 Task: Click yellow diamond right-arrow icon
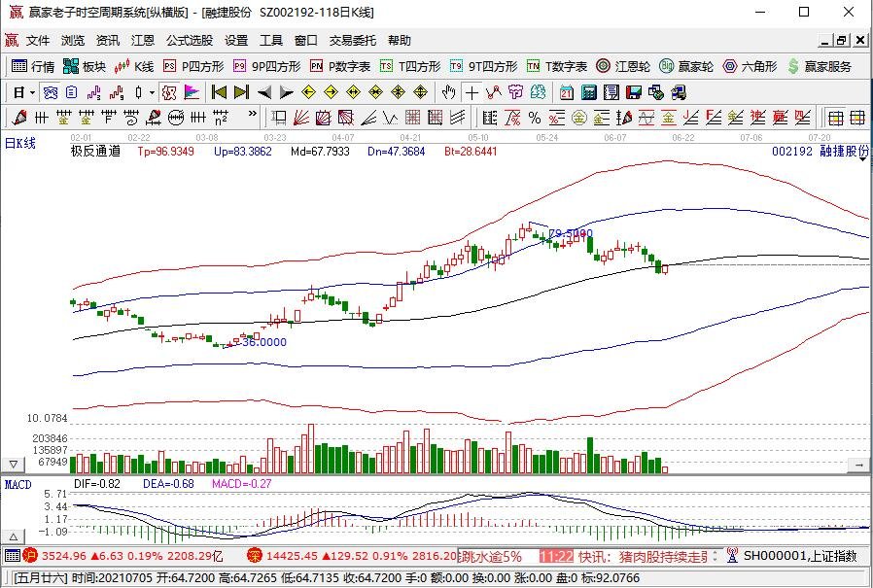click(331, 92)
